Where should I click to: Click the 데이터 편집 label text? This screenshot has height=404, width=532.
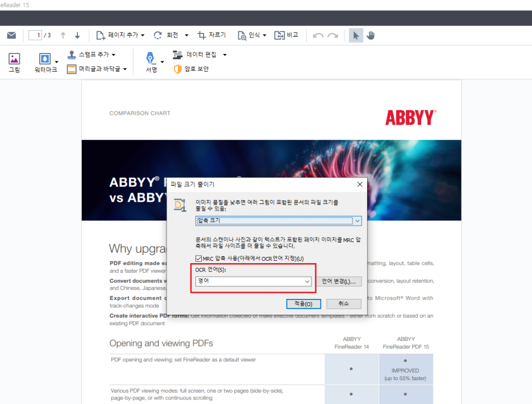(202, 55)
